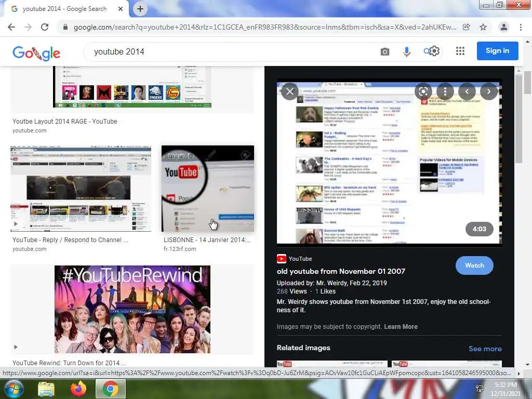Click second related image thumbnail

coord(446,364)
